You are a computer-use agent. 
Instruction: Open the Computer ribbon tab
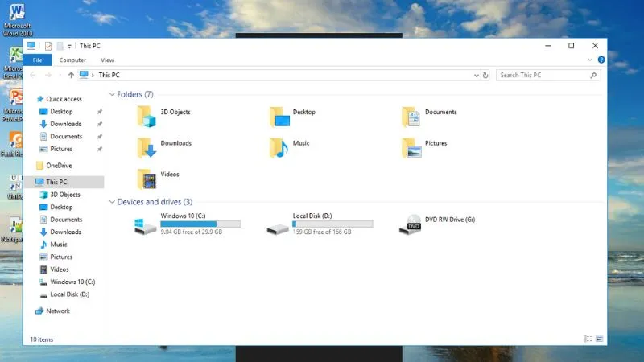[x=72, y=60]
